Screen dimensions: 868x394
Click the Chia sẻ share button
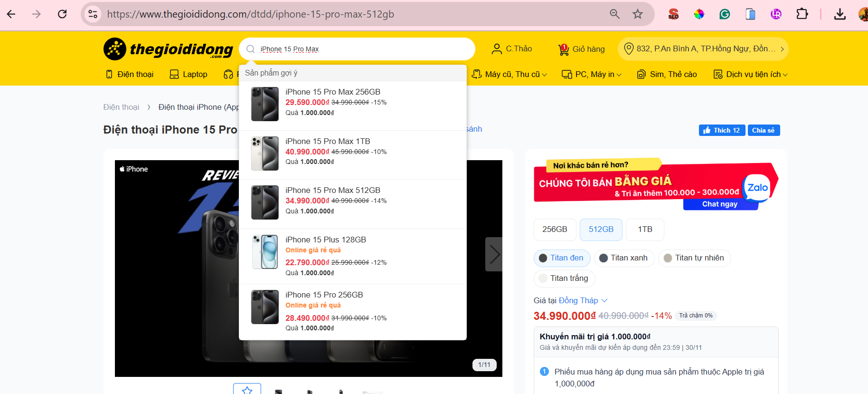(x=763, y=130)
